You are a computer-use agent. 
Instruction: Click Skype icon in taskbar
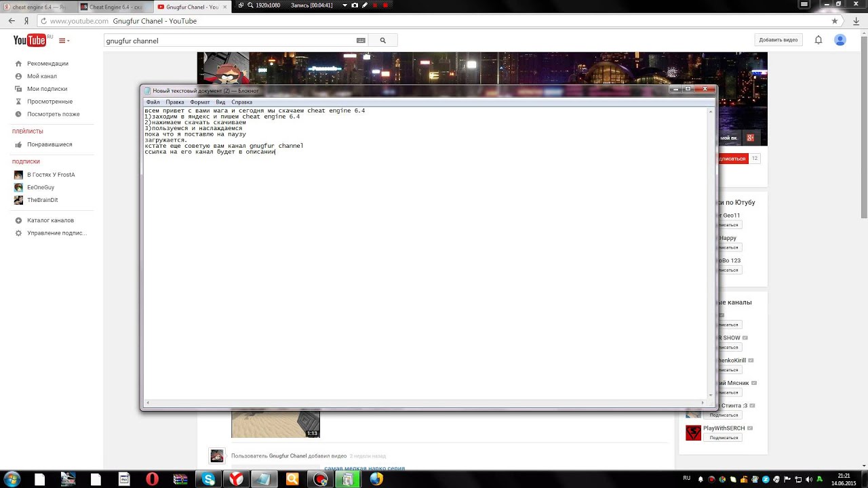(208, 479)
